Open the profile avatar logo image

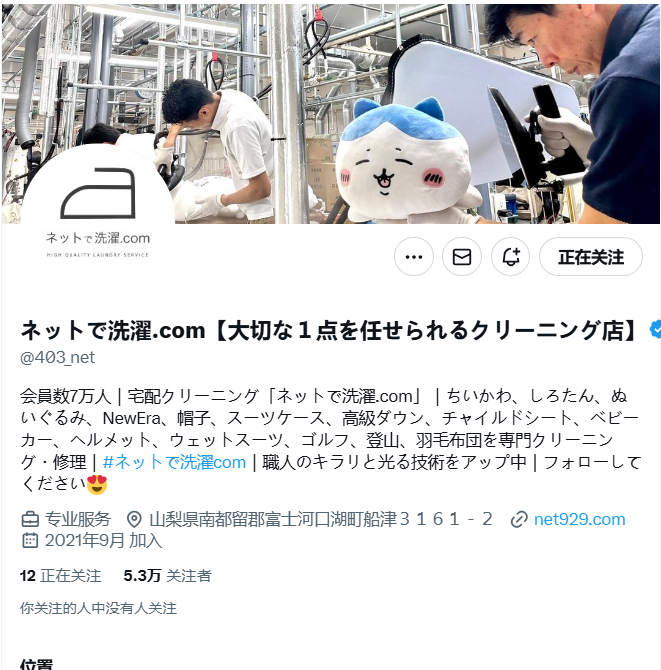[x=98, y=221]
